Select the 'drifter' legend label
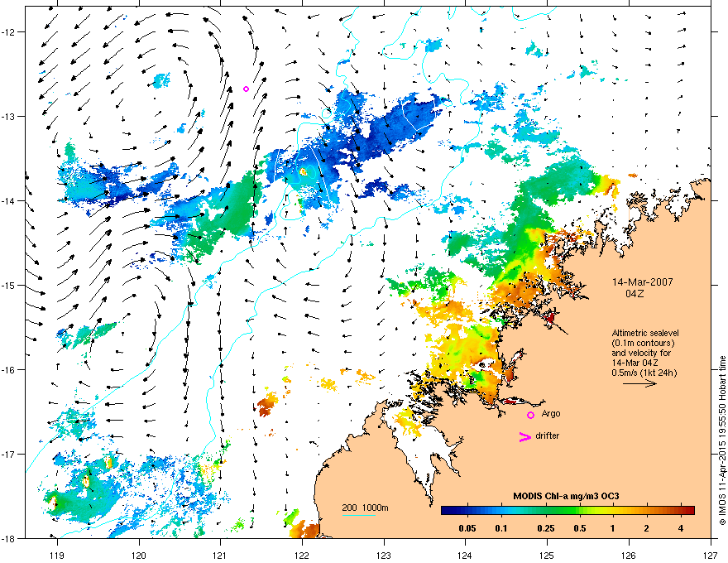 (x=548, y=435)
